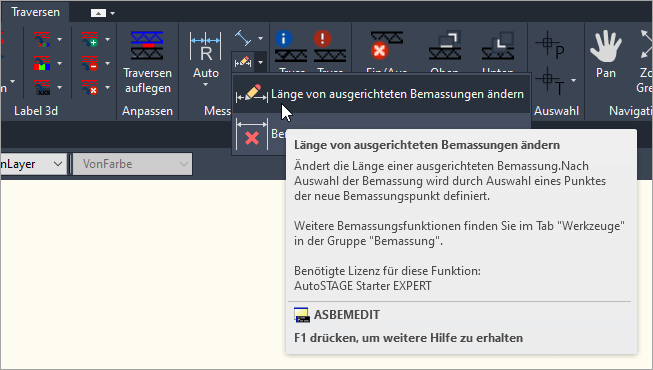Click the 3D label colored xxx icon
Image resolution: width=653 pixels, height=370 pixels.
(42, 39)
